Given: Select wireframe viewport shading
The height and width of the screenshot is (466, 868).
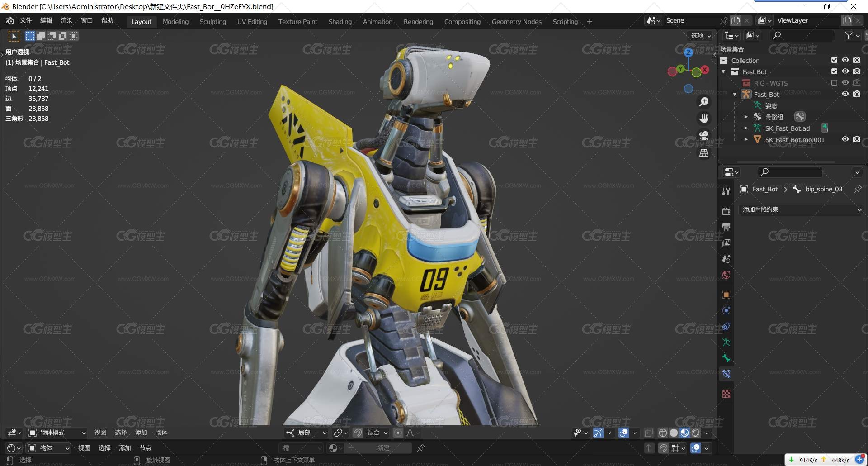Looking at the screenshot, I should (x=663, y=433).
